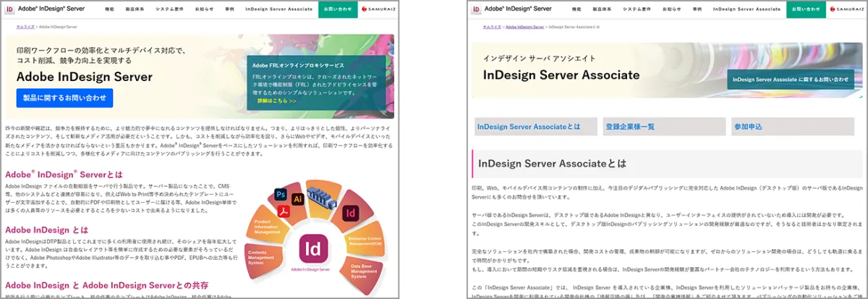Click the ID logo in the right page header
Screen dimensions: 868x299
pos(477,9)
